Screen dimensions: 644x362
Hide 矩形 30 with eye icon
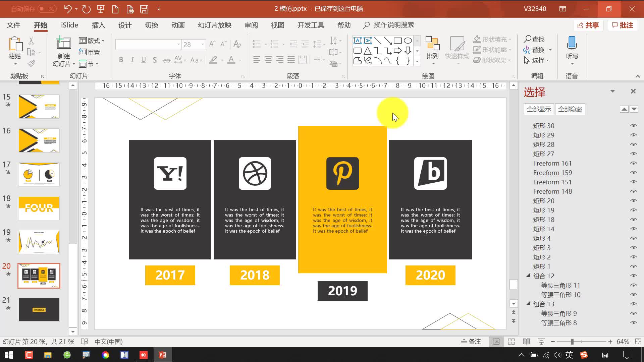pos(633,126)
